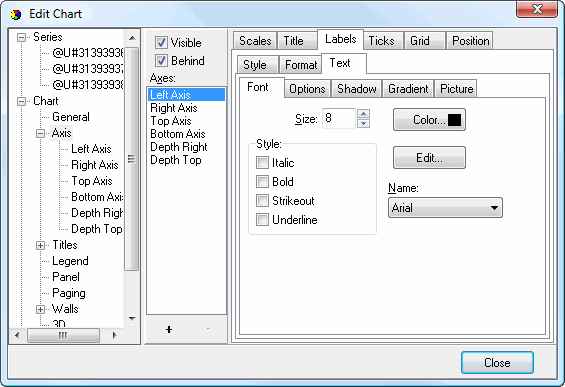Click the plus icon to add axis

169,329
